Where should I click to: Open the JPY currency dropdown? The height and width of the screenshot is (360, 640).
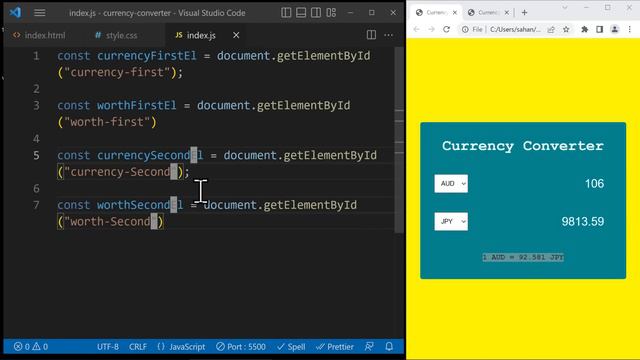(451, 222)
